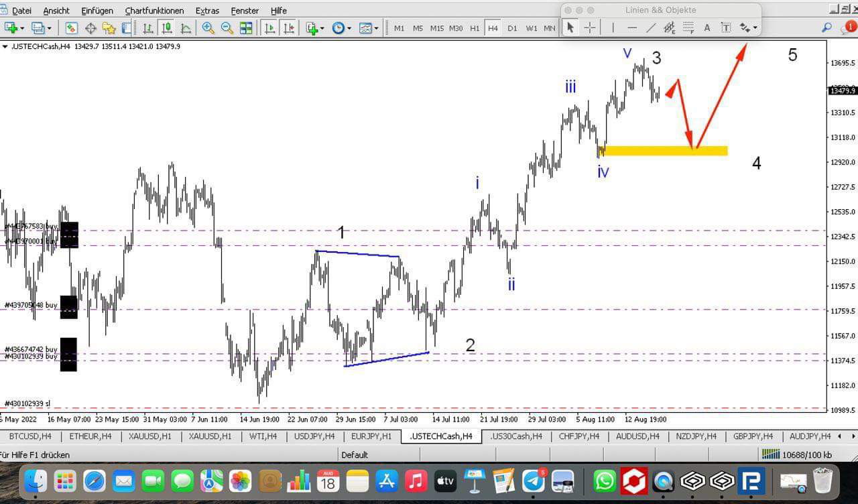Click the Zoom In magnifier icon

[208, 28]
